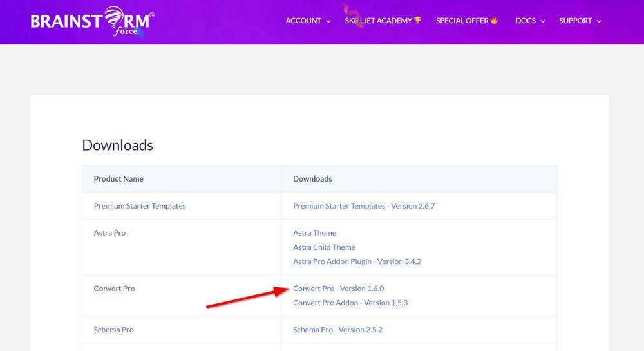
Task: Download Convert Pro Addon Version 1.5.3
Action: [x=350, y=303]
